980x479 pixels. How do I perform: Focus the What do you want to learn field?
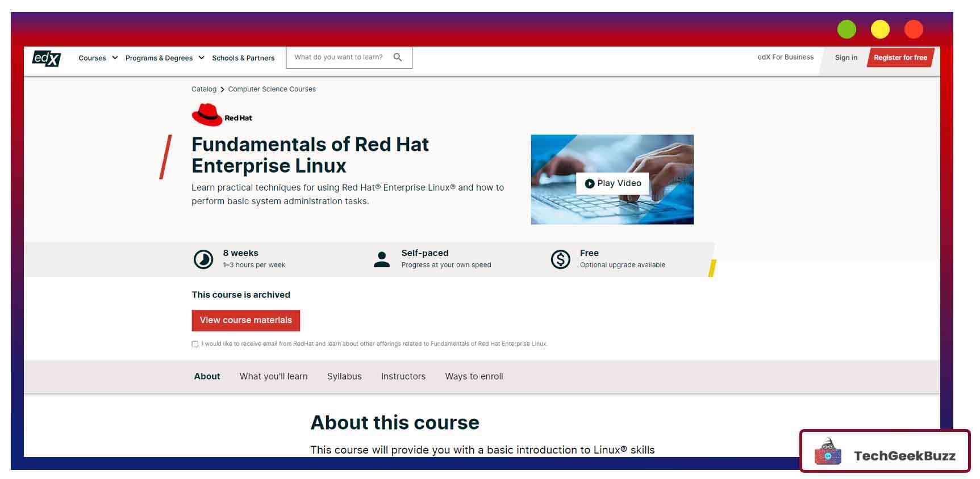coord(340,57)
